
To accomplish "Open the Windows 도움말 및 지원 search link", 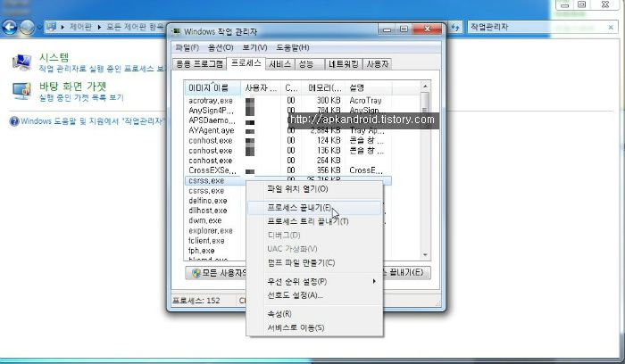I will pos(92,121).
